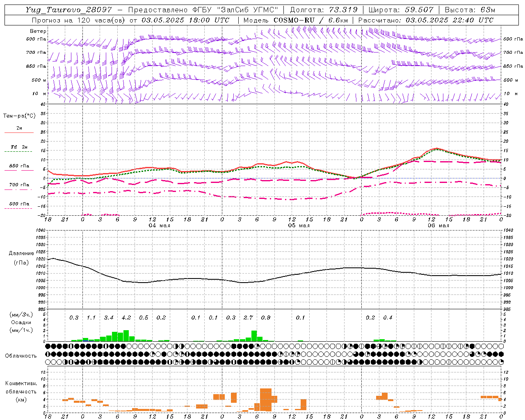
Task: Select the 3.4 precipitation amount
Action: (109, 317)
